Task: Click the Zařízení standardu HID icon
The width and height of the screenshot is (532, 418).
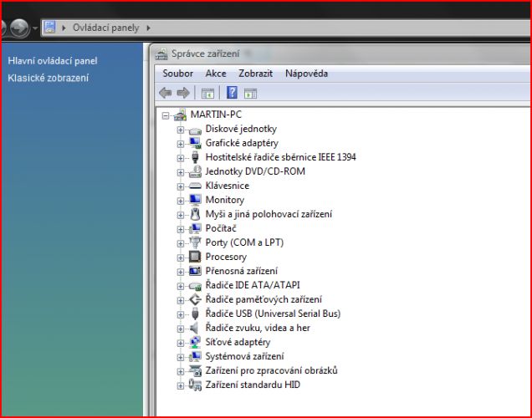Action: pyautogui.click(x=195, y=385)
